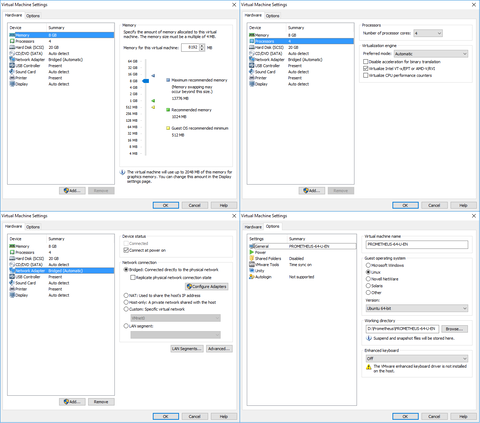Click Add button in Processors window
Image resolution: width=480 pixels, height=423 pixels.
[312, 191]
